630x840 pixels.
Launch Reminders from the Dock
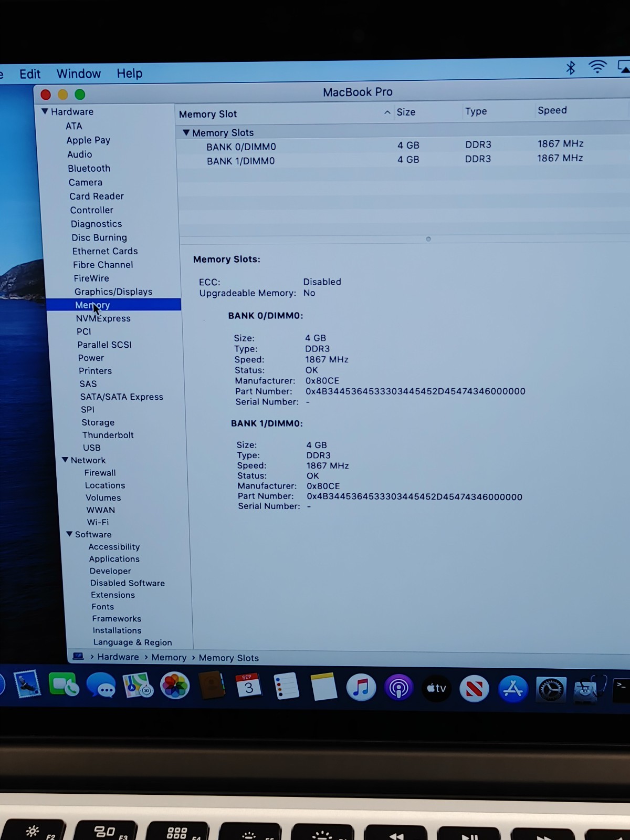coord(286,686)
